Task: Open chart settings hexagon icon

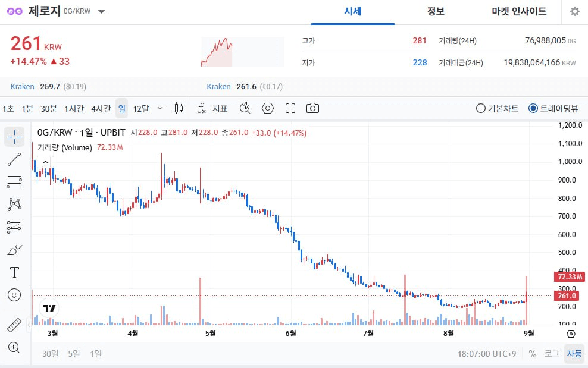Action: [x=267, y=108]
